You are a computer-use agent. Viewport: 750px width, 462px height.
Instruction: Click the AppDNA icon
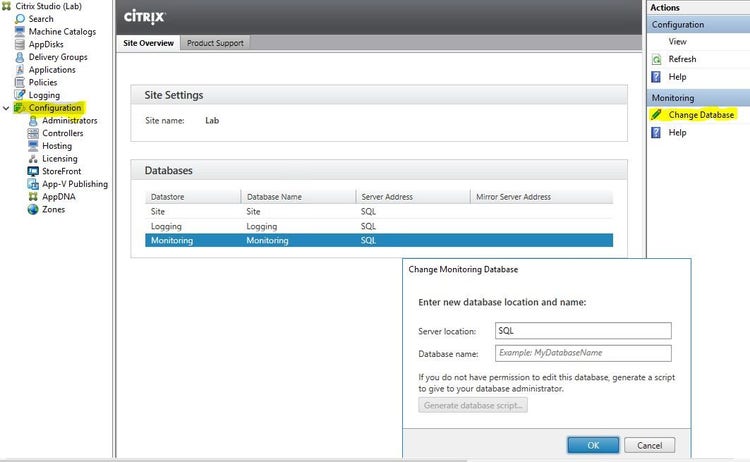33,197
